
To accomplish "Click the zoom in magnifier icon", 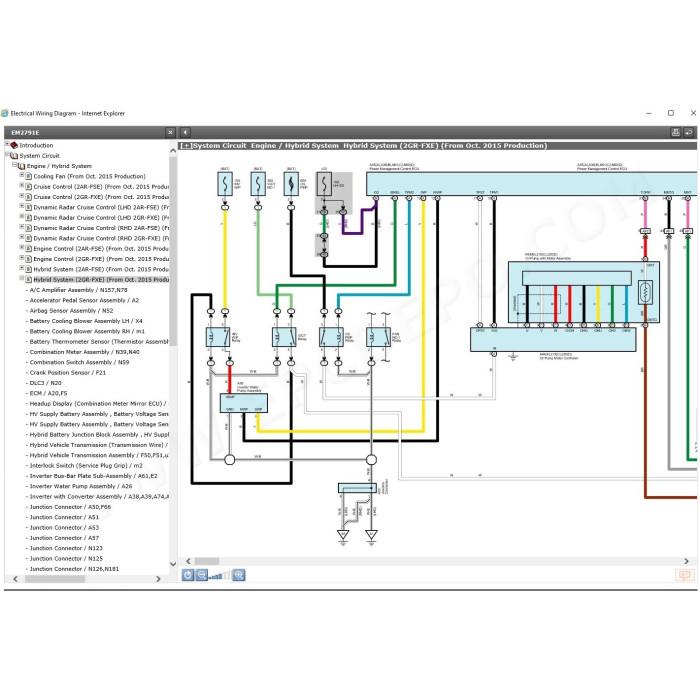I will coord(239,575).
